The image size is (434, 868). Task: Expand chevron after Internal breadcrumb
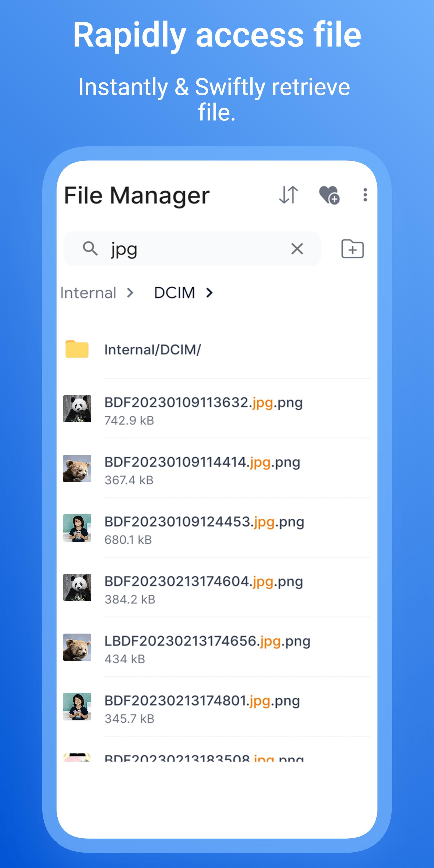130,292
